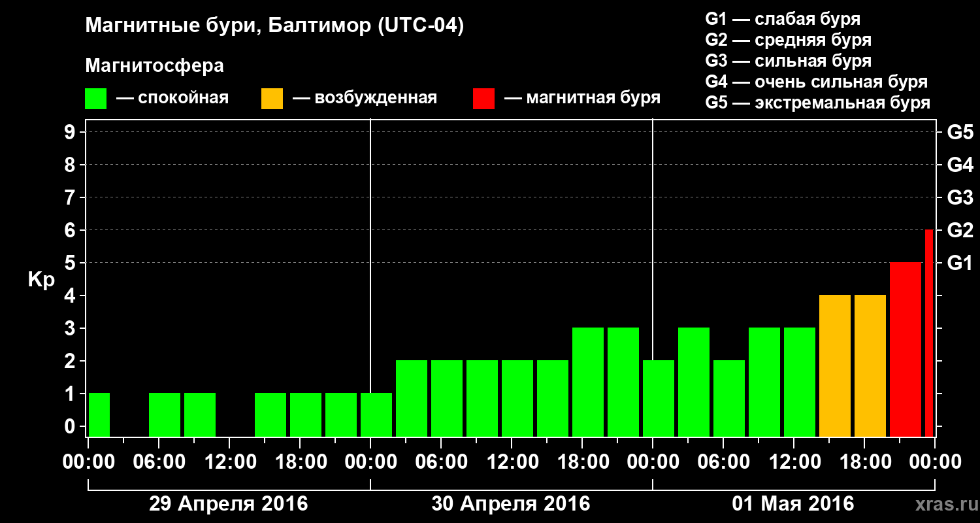The height and width of the screenshot is (523, 980).
Task: Click the line 'G5 — экстремальная буря'
Action: 818,103
